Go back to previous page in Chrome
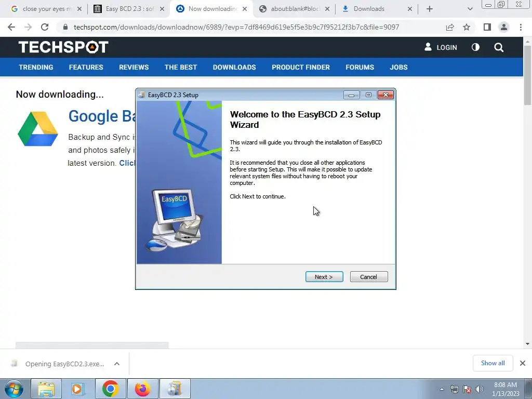Screen dimensions: 532x399 pyautogui.click(x=11, y=27)
